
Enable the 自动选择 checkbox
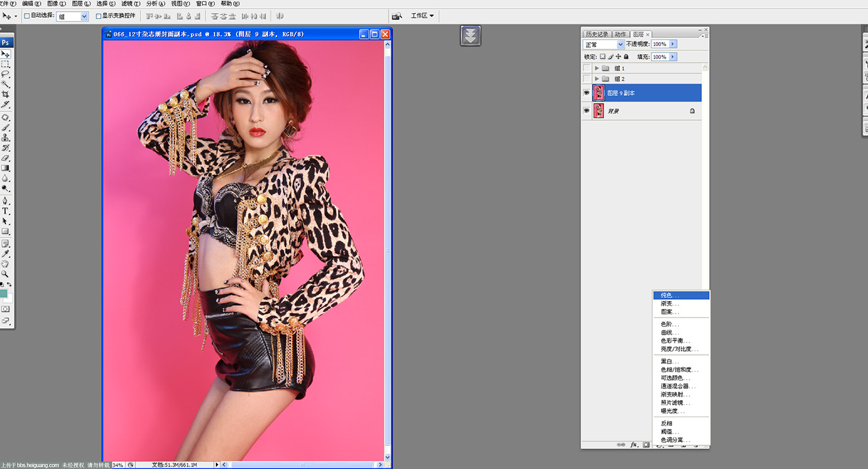[x=27, y=16]
